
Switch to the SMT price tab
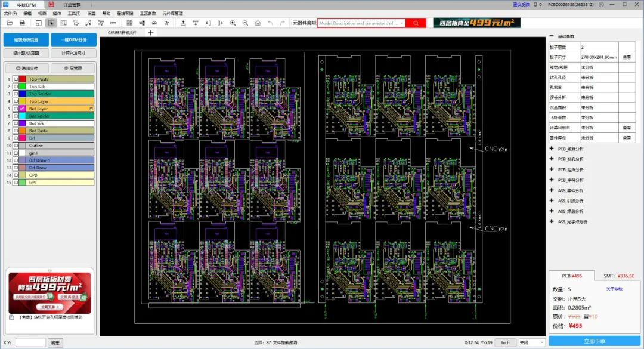617,275
